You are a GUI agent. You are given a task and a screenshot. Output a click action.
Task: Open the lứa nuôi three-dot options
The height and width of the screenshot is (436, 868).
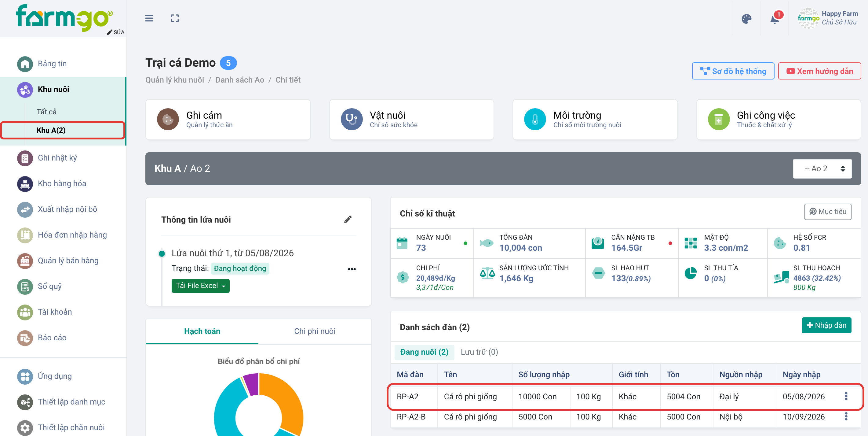tap(352, 269)
